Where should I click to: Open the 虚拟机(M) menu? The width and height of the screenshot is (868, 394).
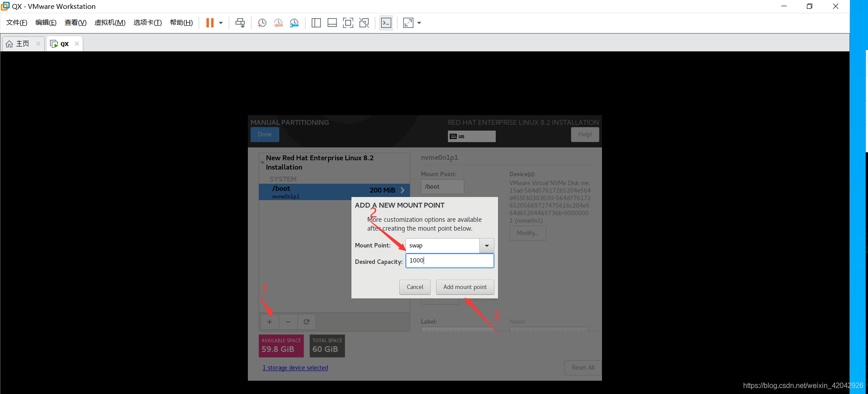[110, 23]
